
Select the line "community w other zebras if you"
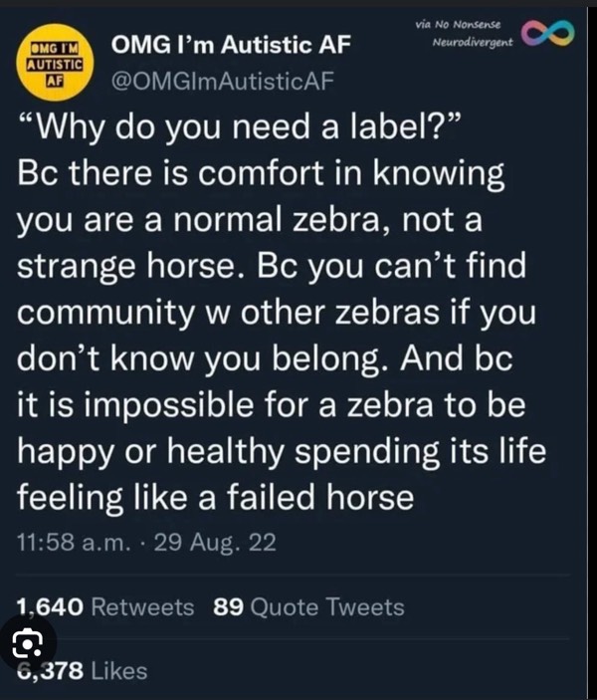(277, 313)
